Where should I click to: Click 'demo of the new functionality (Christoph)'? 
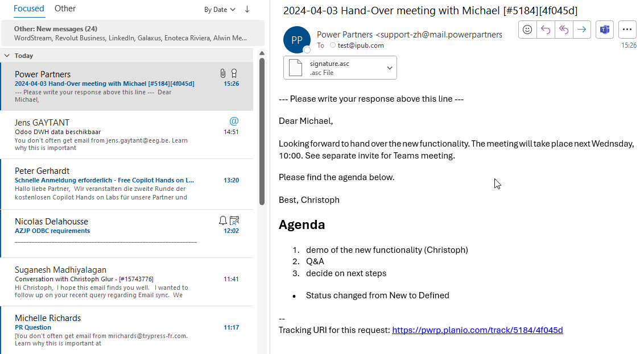(387, 250)
